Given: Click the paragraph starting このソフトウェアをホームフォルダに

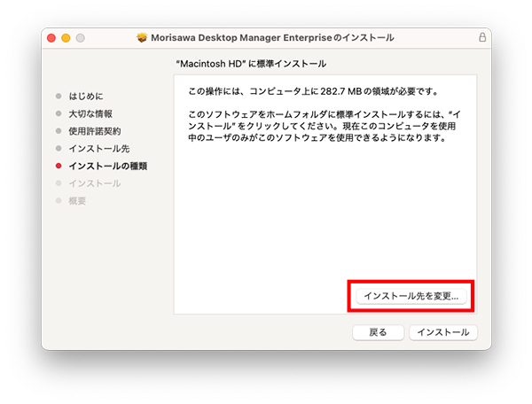Looking at the screenshot, I should pyautogui.click(x=324, y=126).
